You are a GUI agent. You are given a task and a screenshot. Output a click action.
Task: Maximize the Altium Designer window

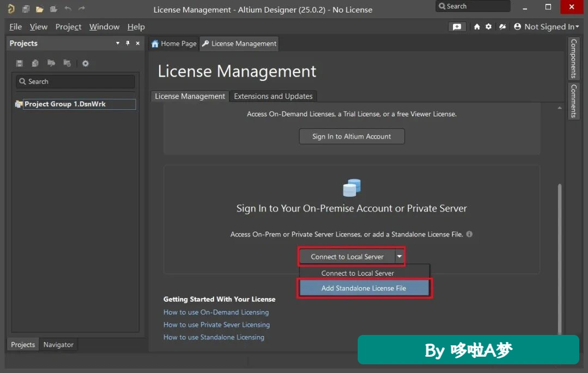click(548, 7)
